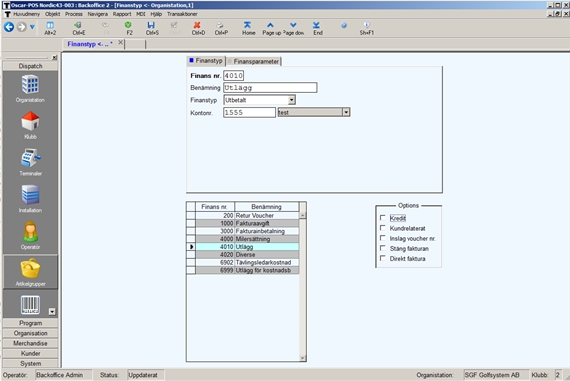Click the blue globe toolbar icon
The height and width of the screenshot is (381, 570).
click(x=344, y=25)
